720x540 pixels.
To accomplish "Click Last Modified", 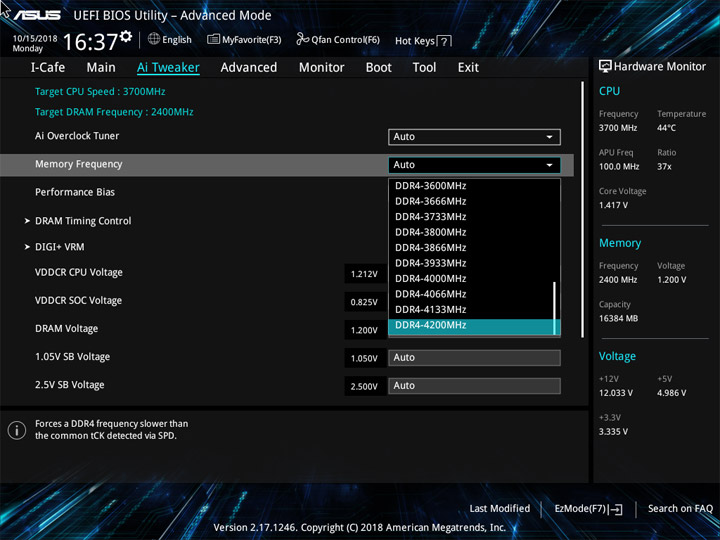I will click(500, 509).
